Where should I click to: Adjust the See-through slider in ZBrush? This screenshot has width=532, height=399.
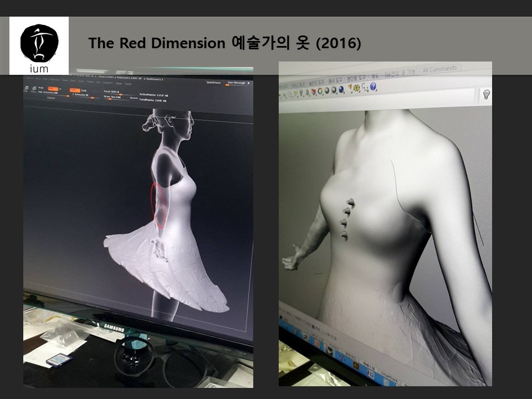238,84
